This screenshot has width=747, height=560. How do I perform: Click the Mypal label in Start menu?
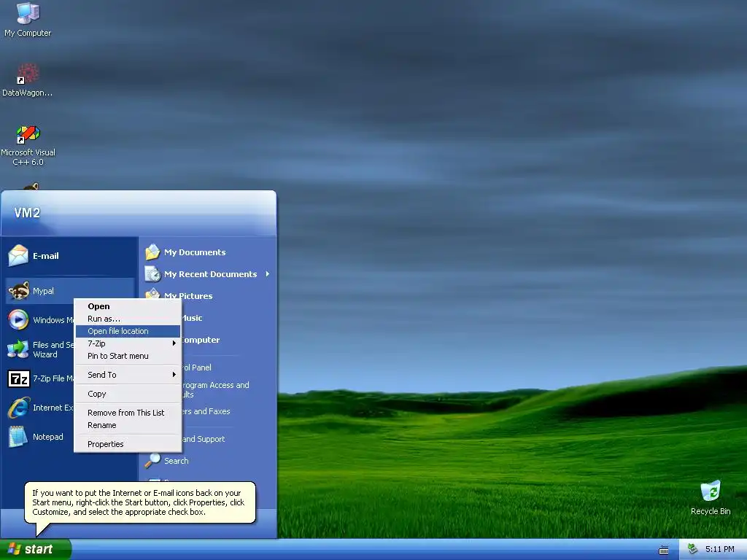(43, 290)
